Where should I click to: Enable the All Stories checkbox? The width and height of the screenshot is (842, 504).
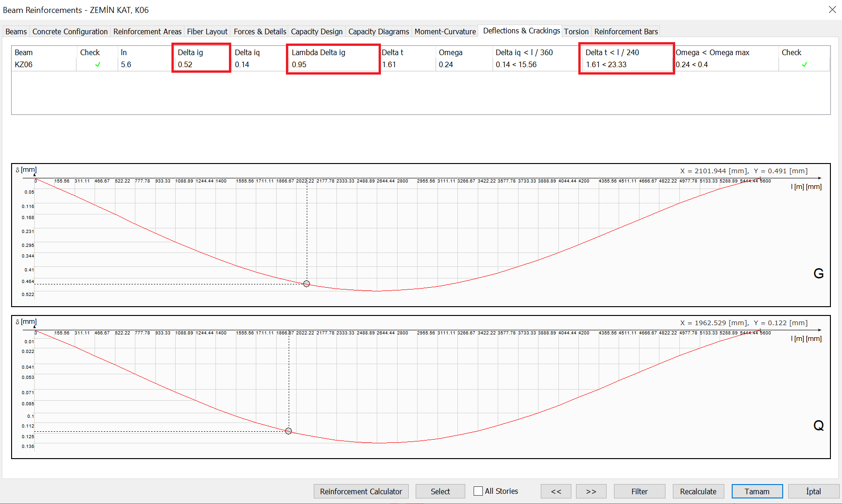pos(478,491)
